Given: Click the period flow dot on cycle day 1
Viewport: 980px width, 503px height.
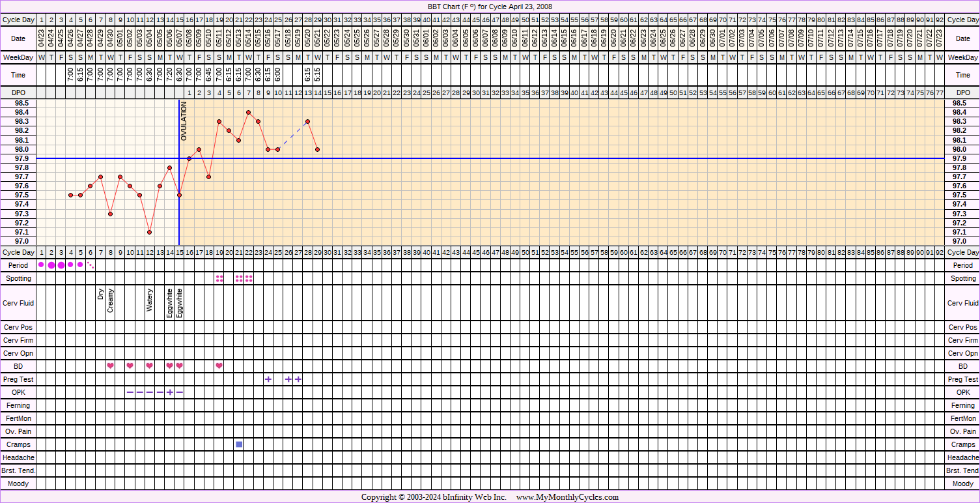Looking at the screenshot, I should coord(42,265).
